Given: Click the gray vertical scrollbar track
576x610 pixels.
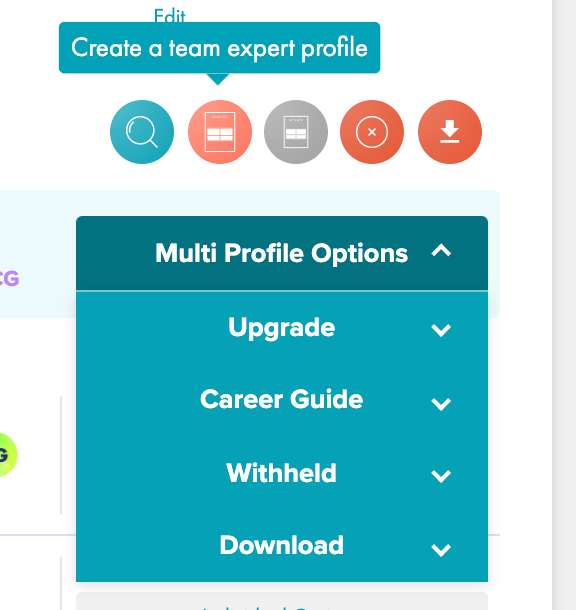Looking at the screenshot, I should click(564, 305).
